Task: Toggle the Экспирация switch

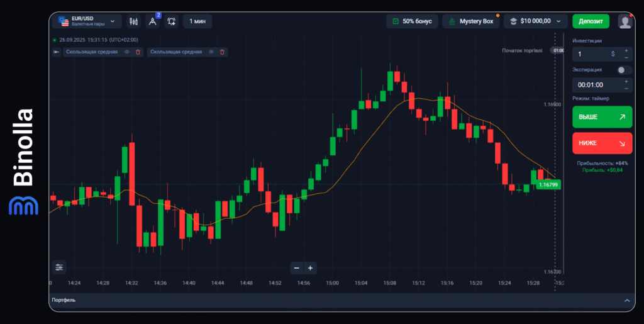Action: click(624, 70)
